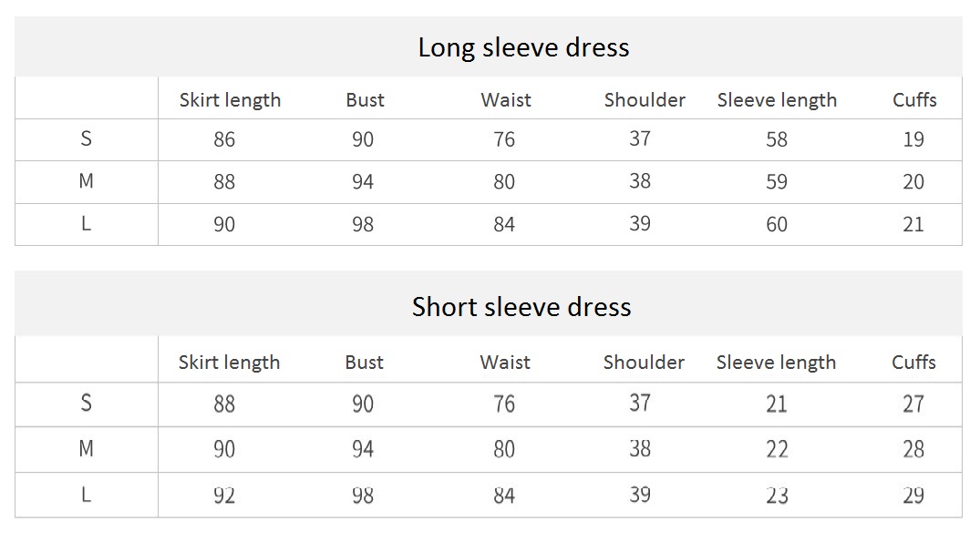Click Cuffs header in short sleeve table
Screen dimensions: 980x542
913,363
